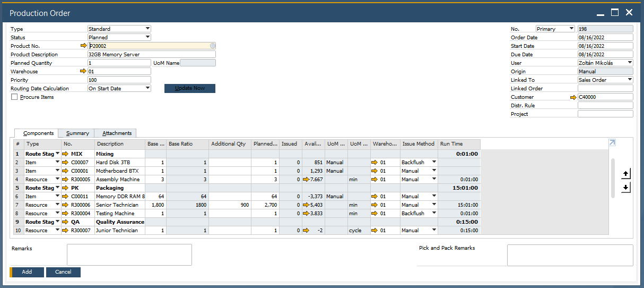The height and width of the screenshot is (288, 644).
Task: Move the row down with the down arrow
Action: 626,188
